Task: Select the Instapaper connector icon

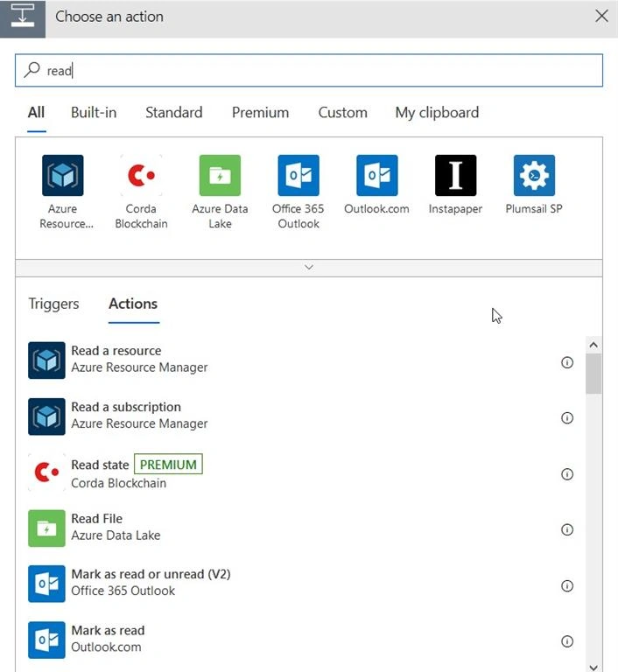Action: click(x=455, y=175)
